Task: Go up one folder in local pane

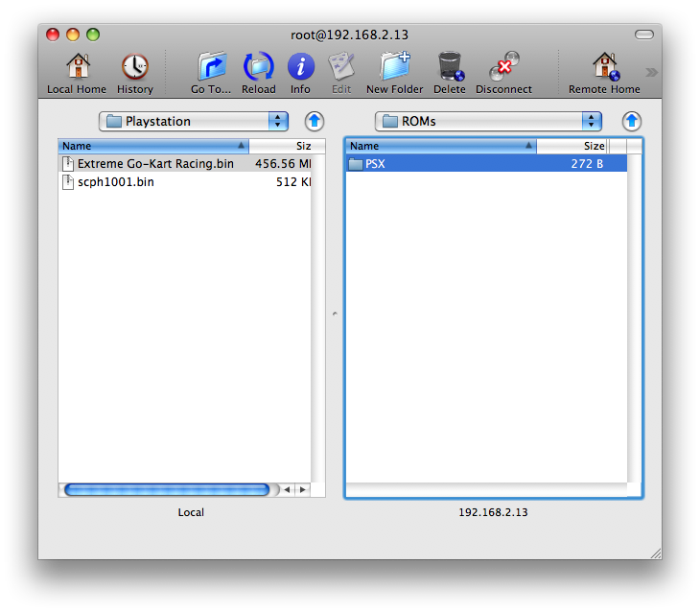Action: (x=315, y=122)
